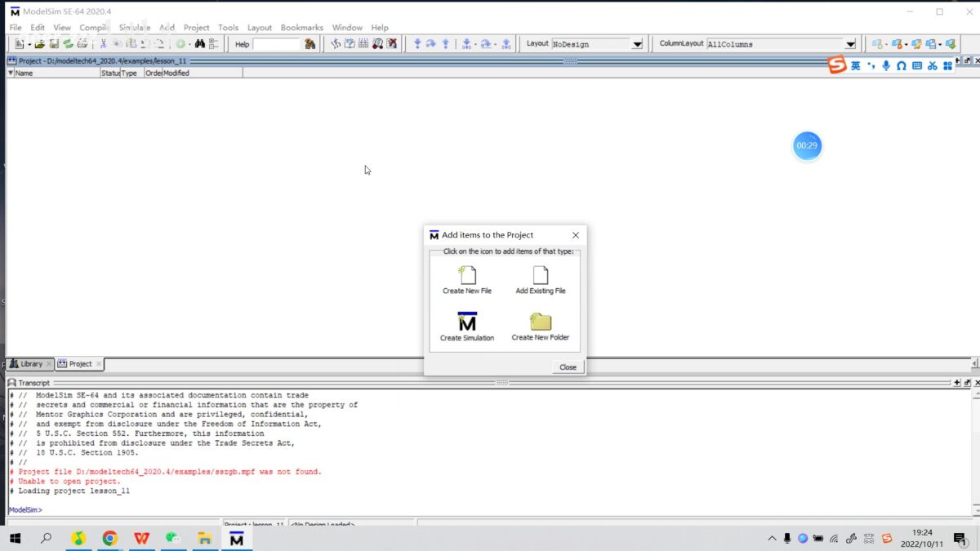This screenshot has height=551, width=980.
Task: Open WeChat from the taskbar
Action: tap(172, 538)
